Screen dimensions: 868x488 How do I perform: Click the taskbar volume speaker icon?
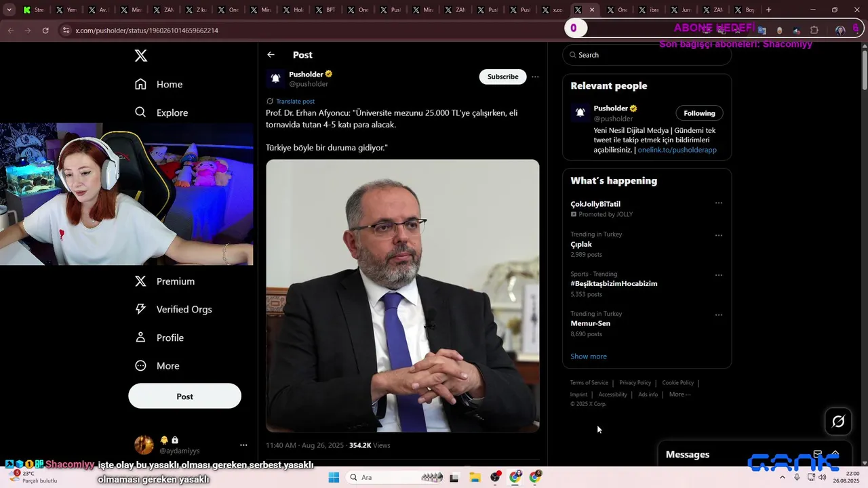(822, 477)
